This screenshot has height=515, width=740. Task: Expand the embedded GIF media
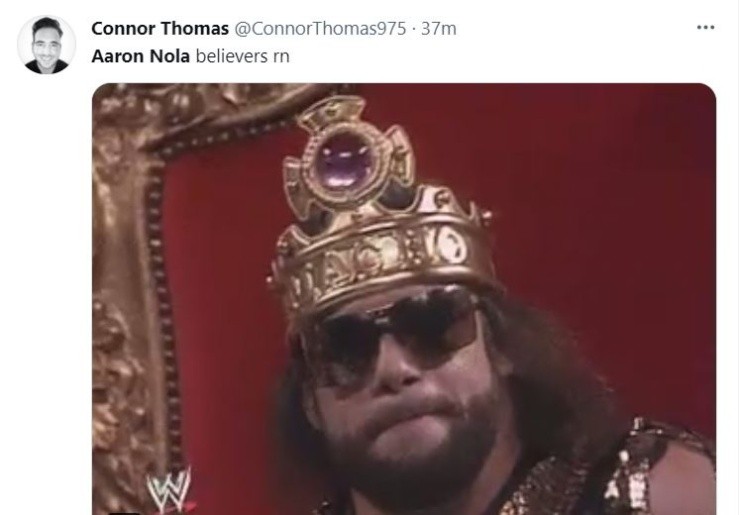tap(404, 299)
